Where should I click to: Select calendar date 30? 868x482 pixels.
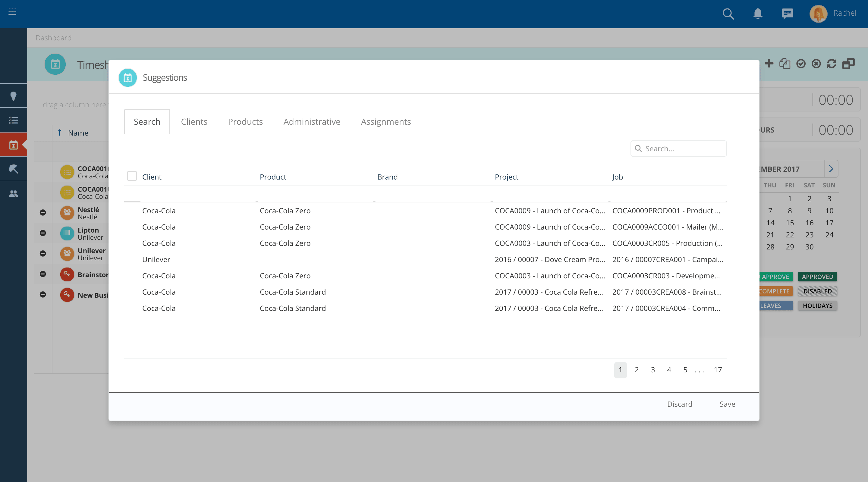(x=809, y=247)
